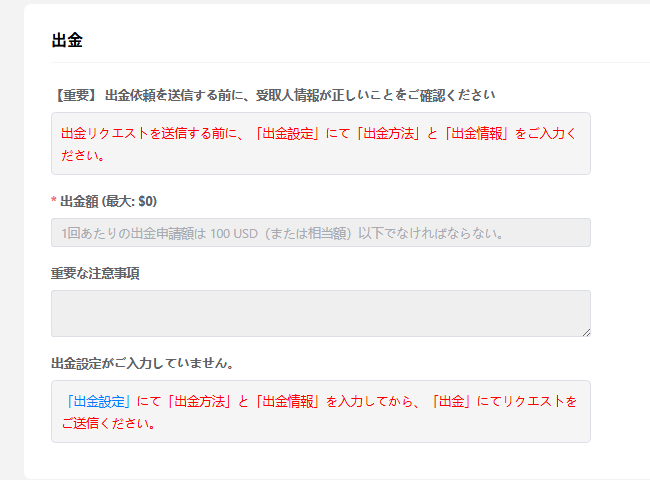Click the 出金設定がご入力していません heading
650x480 pixels.
(143, 363)
